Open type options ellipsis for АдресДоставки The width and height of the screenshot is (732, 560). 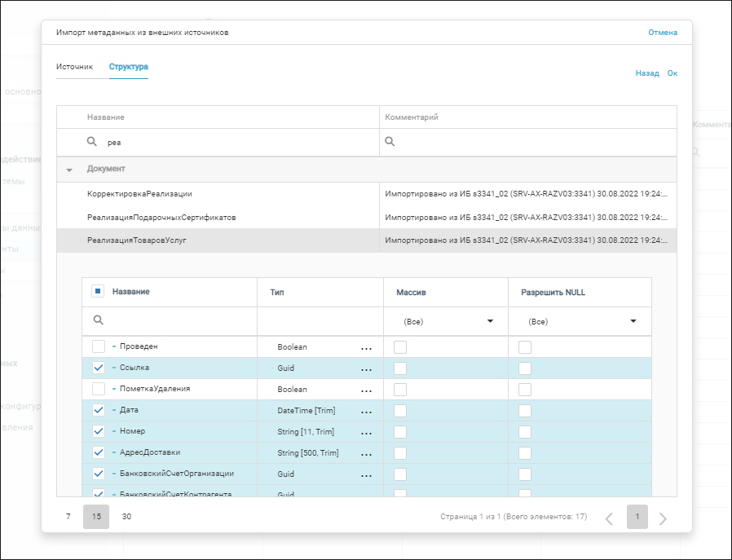(366, 453)
